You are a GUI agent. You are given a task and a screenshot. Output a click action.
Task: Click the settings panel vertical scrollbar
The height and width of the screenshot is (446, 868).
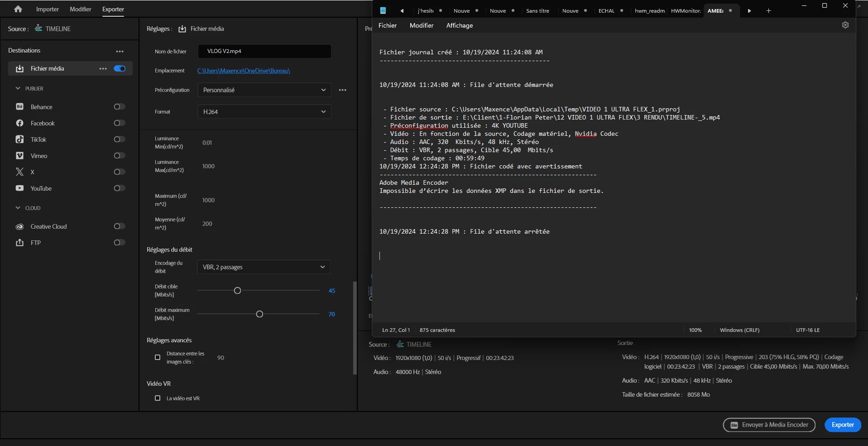[355, 328]
